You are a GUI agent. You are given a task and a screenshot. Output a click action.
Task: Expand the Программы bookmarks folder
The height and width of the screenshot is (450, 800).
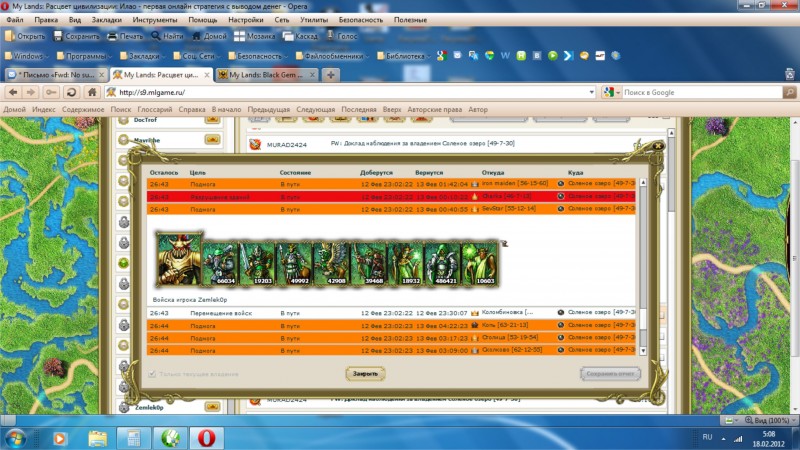pyautogui.click(x=84, y=56)
